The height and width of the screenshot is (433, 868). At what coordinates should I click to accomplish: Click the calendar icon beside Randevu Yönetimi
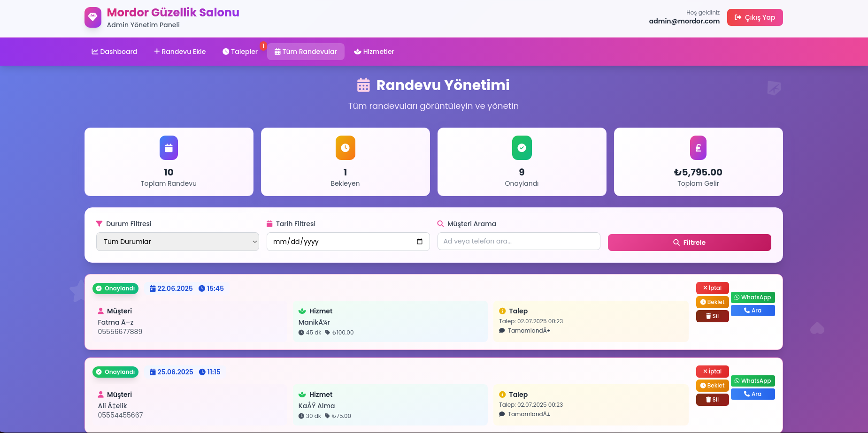pos(363,85)
